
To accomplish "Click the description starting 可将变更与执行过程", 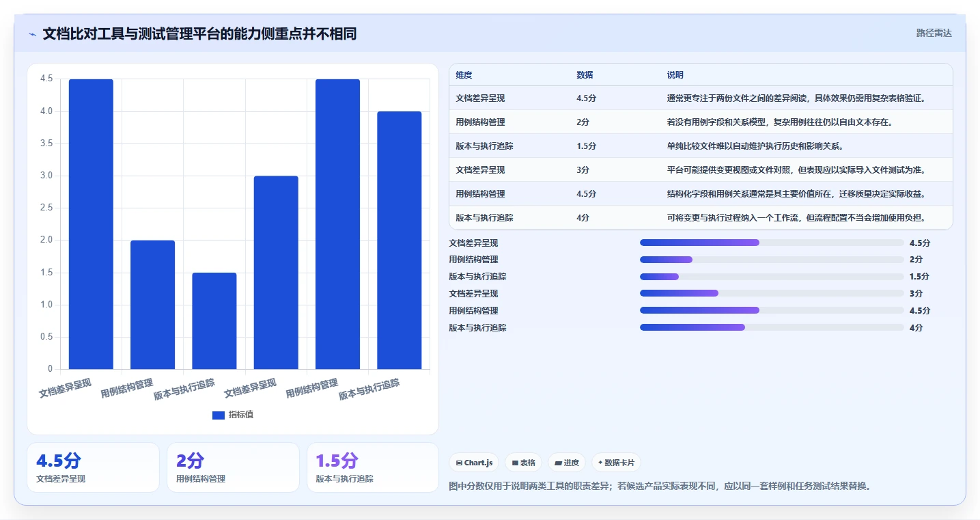I will point(796,218).
